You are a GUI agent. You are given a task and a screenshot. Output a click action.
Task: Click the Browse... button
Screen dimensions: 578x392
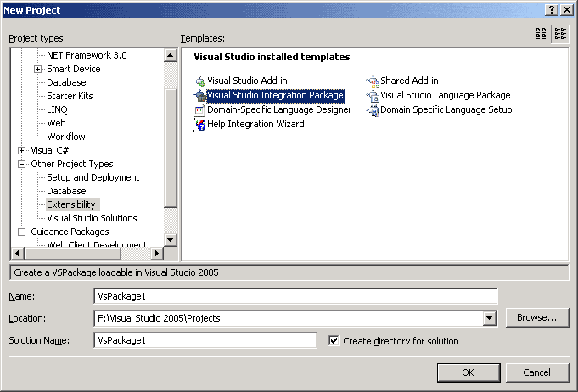tap(536, 317)
